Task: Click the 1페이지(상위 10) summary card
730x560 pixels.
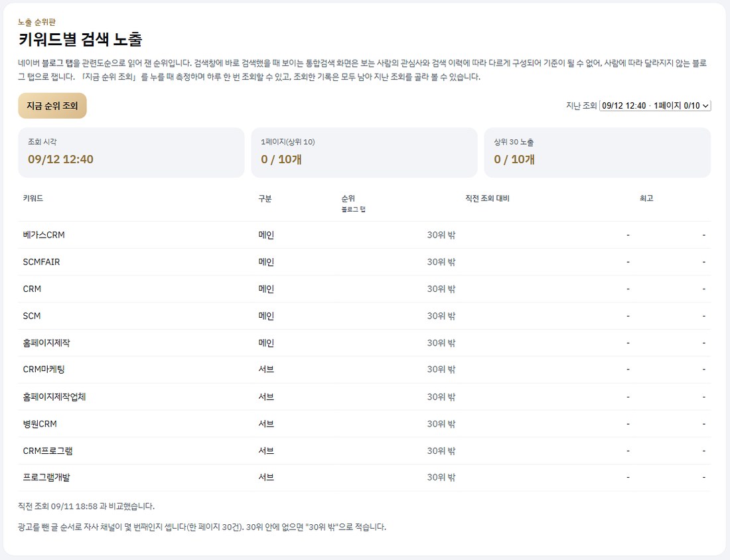Action: coord(364,153)
